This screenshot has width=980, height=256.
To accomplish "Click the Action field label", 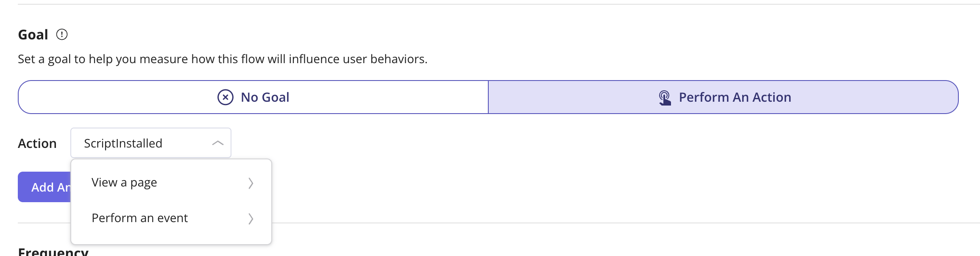I will (37, 144).
